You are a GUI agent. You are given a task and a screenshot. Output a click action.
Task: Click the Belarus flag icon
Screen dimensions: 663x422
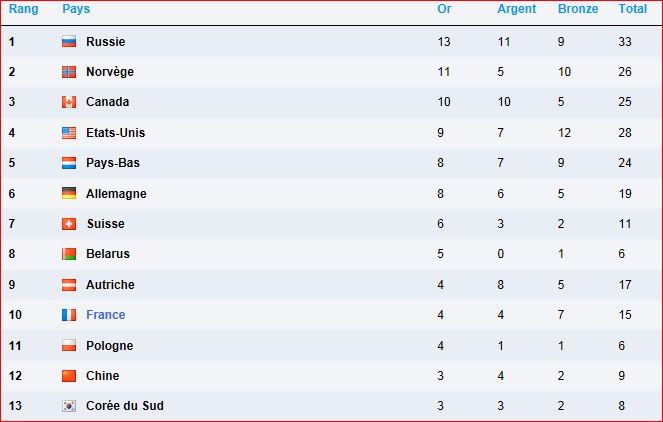coord(69,254)
